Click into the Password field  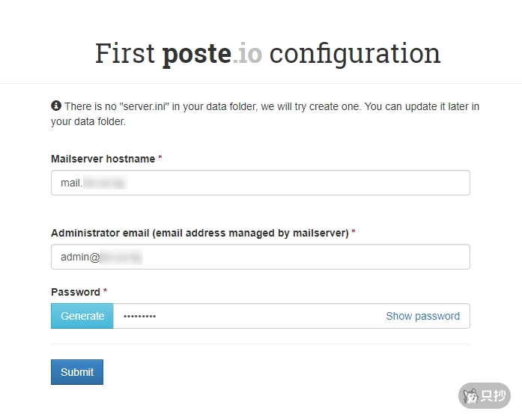click(x=247, y=316)
